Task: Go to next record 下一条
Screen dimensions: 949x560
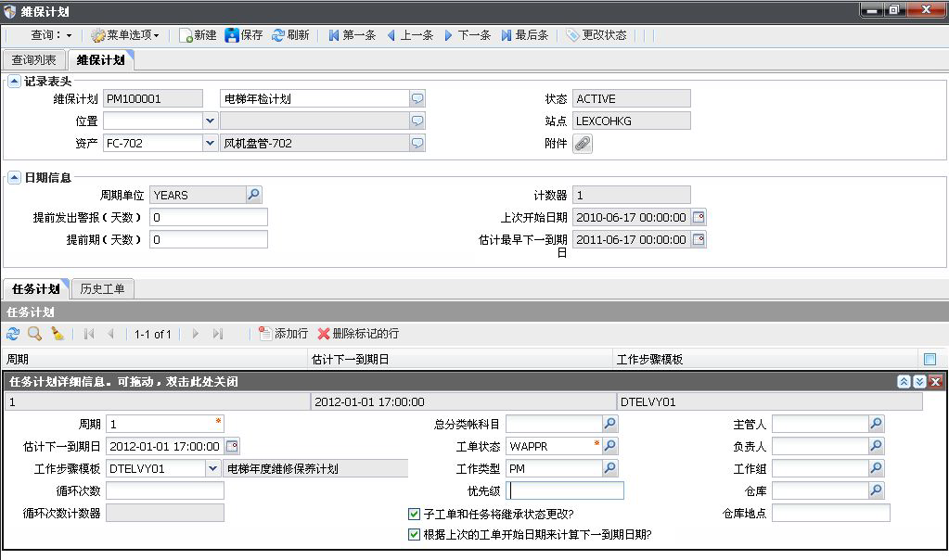Action: click(x=467, y=35)
